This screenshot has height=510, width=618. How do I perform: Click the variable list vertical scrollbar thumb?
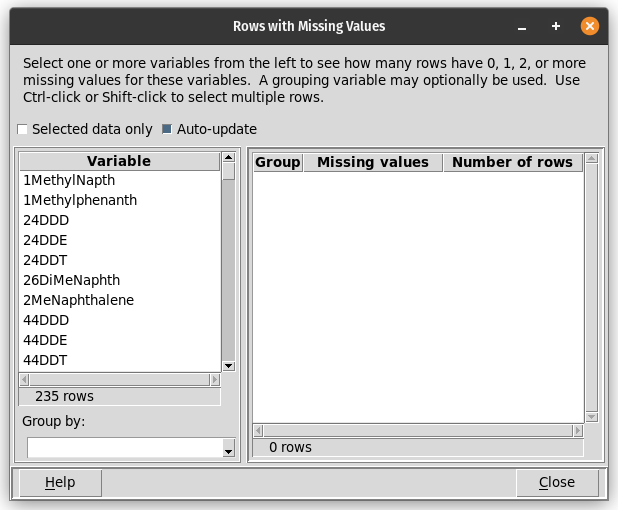click(229, 172)
